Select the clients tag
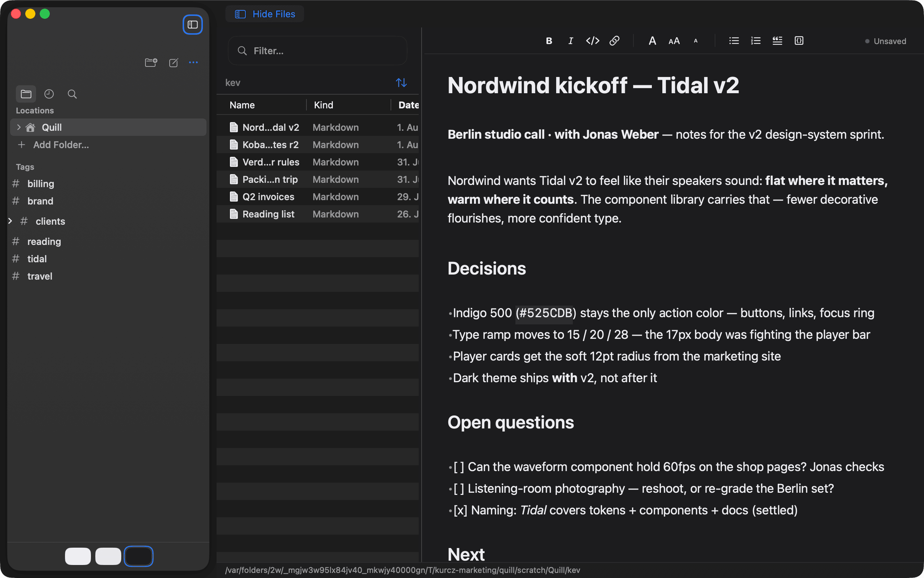This screenshot has height=578, width=924. tap(50, 221)
